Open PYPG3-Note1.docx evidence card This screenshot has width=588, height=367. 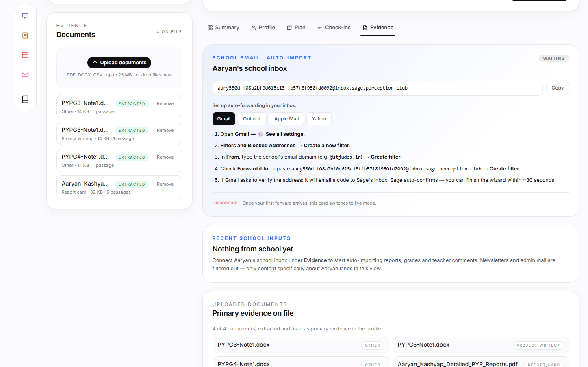click(301, 345)
